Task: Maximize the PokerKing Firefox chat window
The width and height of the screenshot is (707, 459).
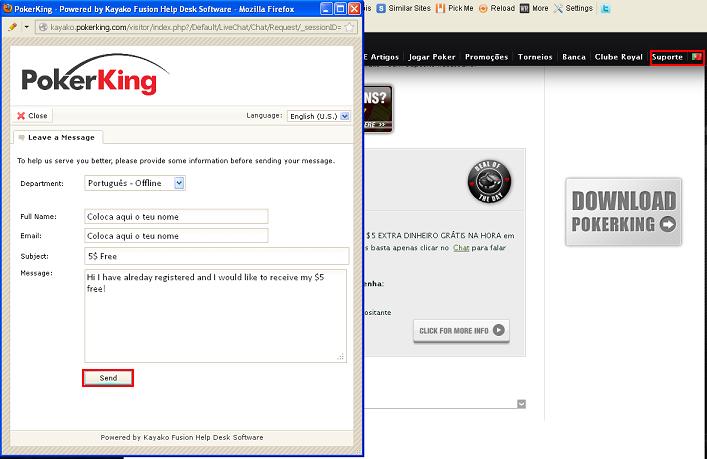Action: (340, 9)
